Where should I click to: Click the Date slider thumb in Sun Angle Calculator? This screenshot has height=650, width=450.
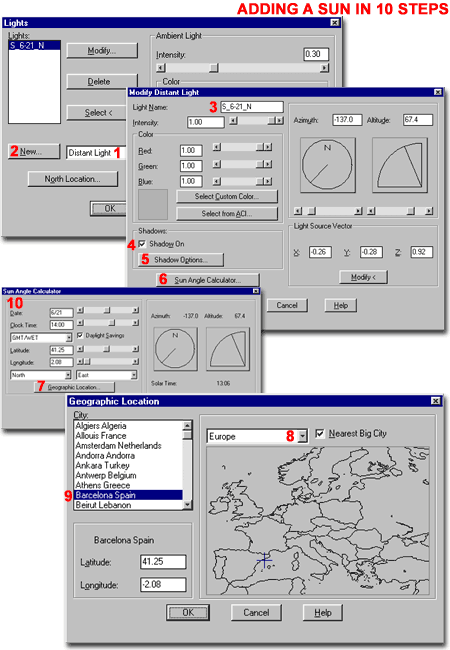click(x=107, y=310)
